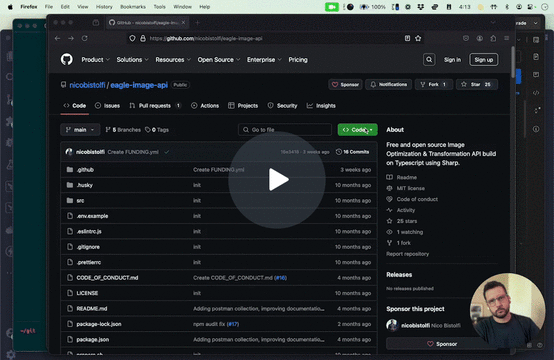554x360 pixels.
Task: Open the main branch dropdown
Action: click(80, 130)
